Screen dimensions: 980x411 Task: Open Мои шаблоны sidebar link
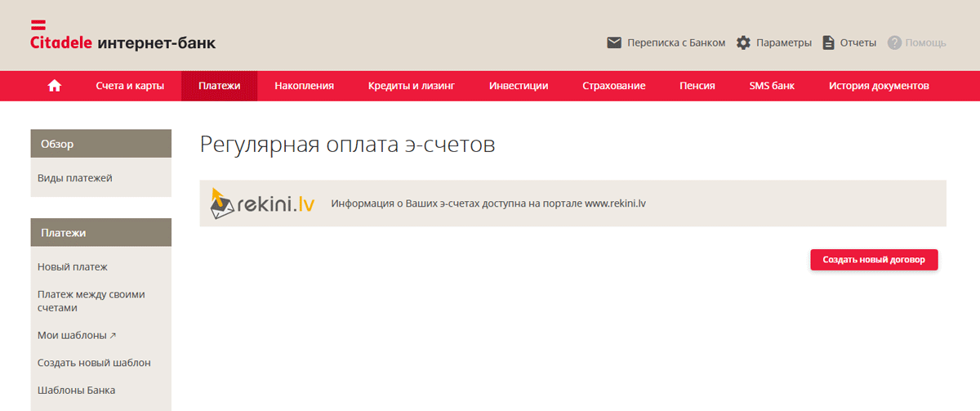pos(77,336)
